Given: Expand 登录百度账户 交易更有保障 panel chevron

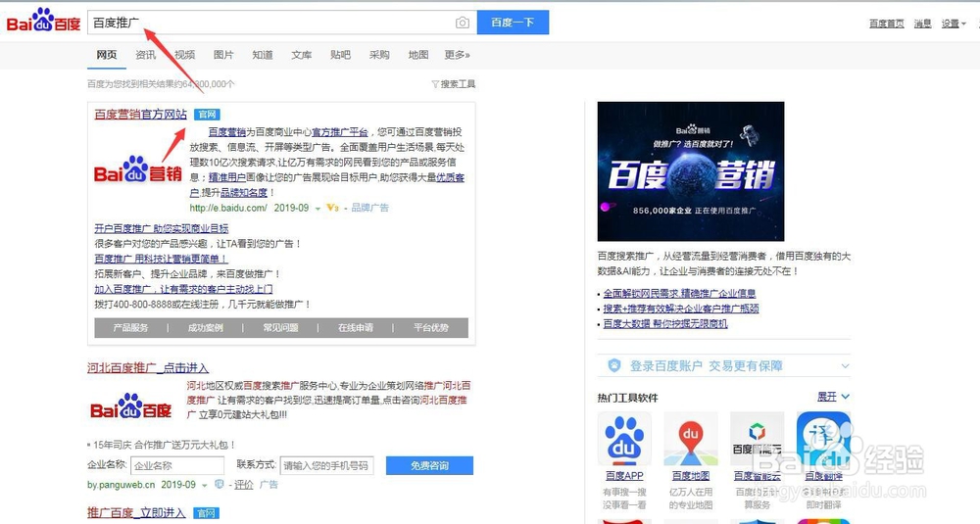Looking at the screenshot, I should (x=845, y=366).
